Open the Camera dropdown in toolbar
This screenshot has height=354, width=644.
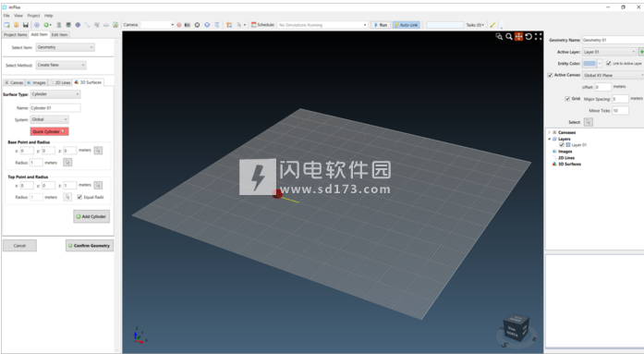157,25
